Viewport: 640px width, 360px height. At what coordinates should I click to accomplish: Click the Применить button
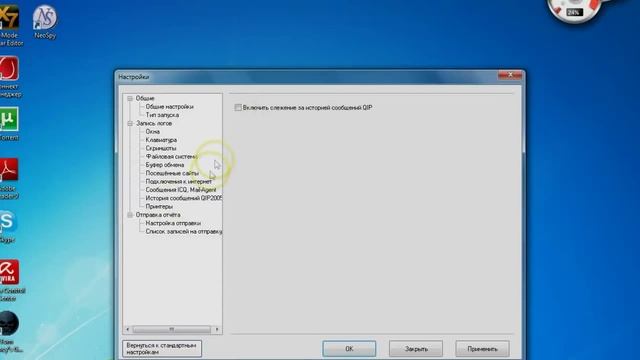[482, 349]
